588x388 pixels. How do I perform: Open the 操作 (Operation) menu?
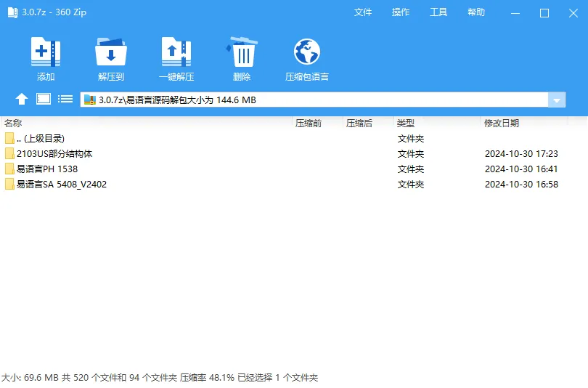401,12
